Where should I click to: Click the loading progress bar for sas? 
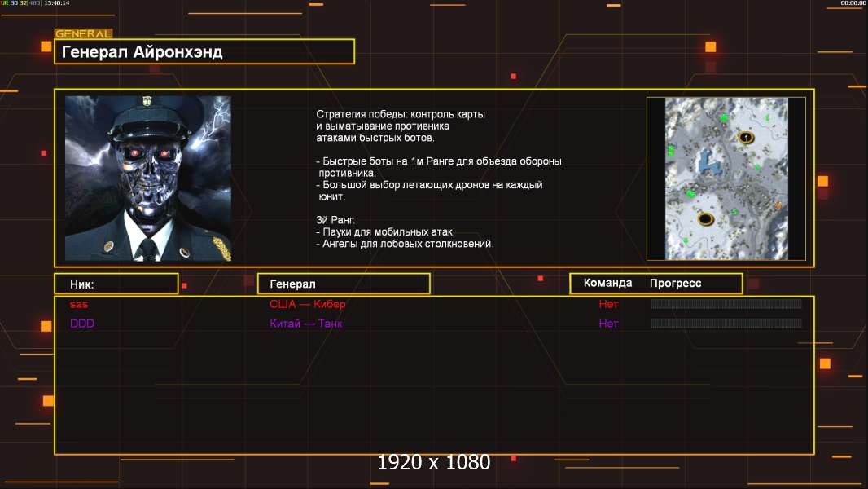pos(726,303)
